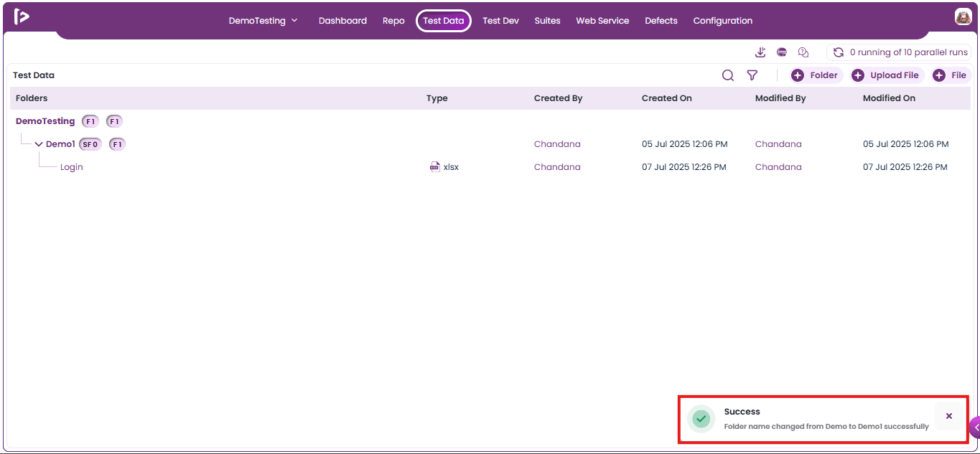Click the Created By column header
The height and width of the screenshot is (454, 980).
click(558, 98)
